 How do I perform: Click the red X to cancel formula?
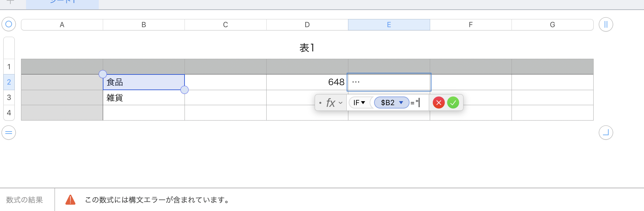[x=438, y=103]
